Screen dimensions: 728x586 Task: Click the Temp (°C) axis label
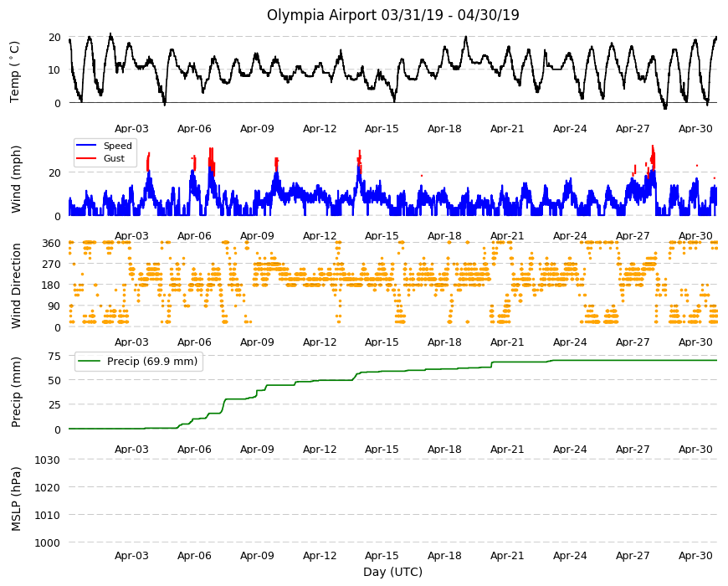[x=14, y=71]
